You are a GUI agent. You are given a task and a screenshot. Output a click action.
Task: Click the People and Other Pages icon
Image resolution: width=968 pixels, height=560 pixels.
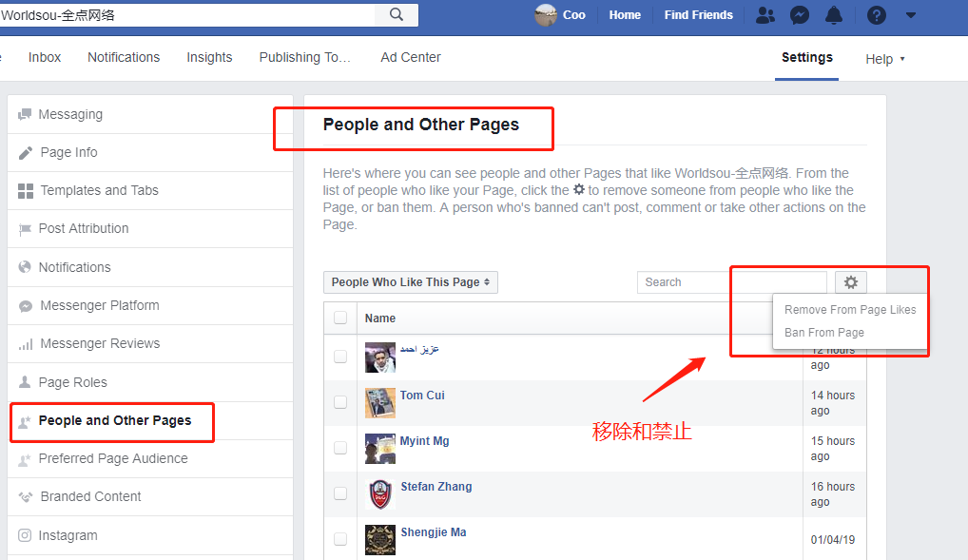[25, 422]
